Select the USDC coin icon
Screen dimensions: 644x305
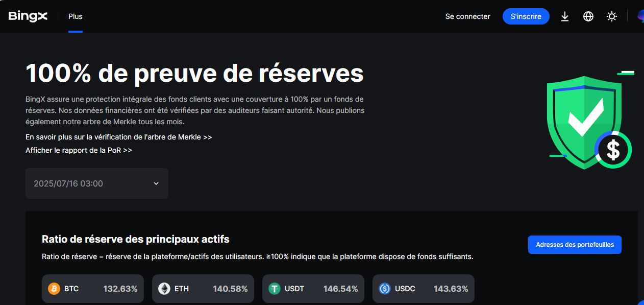[385, 288]
